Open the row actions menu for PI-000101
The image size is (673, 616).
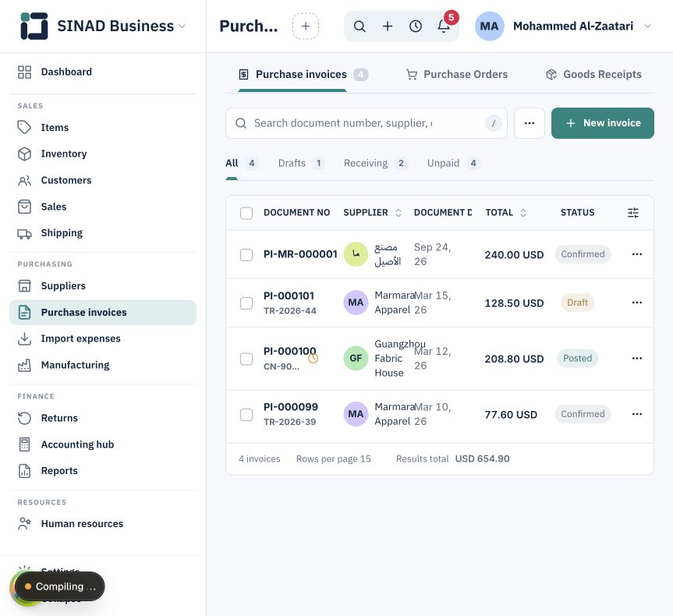(x=637, y=303)
